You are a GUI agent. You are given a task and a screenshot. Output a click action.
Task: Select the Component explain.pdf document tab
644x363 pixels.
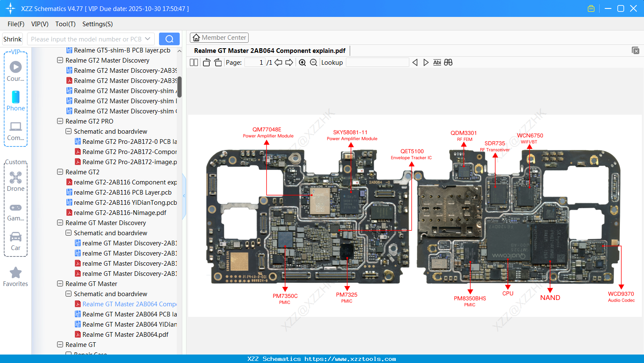[270, 51]
